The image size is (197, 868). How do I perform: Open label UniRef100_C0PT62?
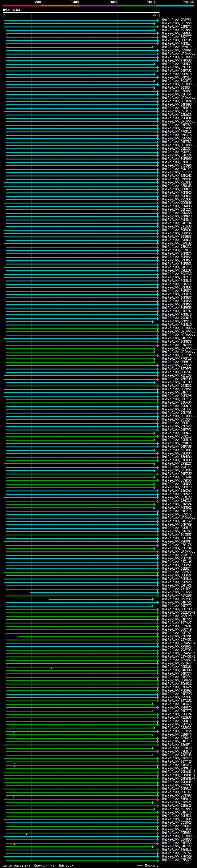[176, 633]
